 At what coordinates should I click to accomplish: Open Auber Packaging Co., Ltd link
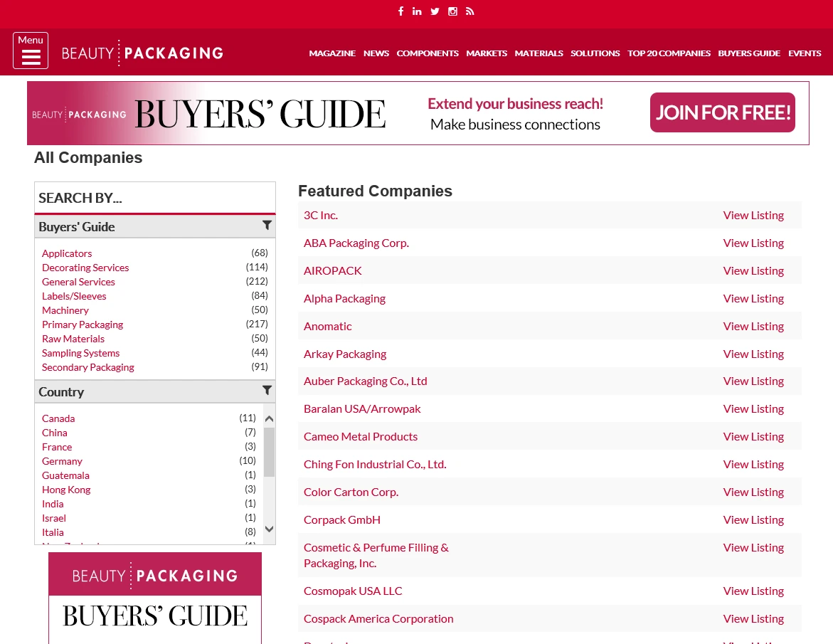click(366, 381)
